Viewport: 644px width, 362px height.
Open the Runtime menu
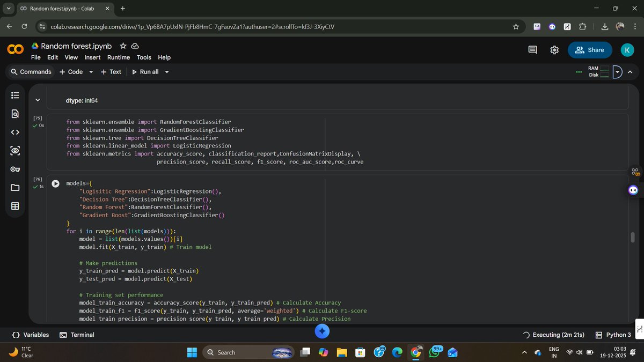point(119,57)
